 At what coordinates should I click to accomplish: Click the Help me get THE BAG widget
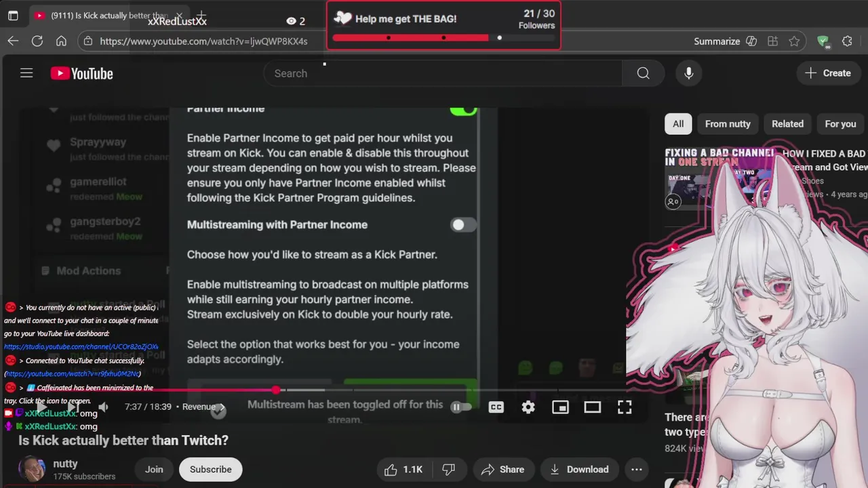click(x=443, y=25)
